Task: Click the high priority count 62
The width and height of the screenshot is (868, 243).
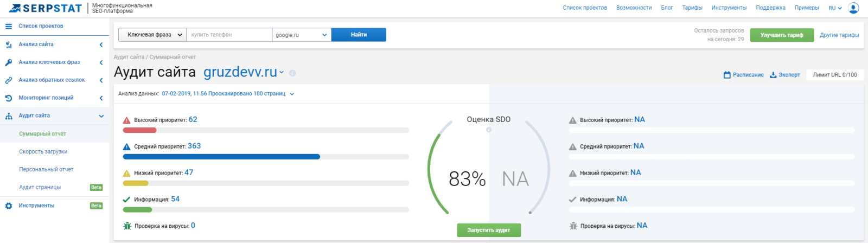Action: (193, 120)
